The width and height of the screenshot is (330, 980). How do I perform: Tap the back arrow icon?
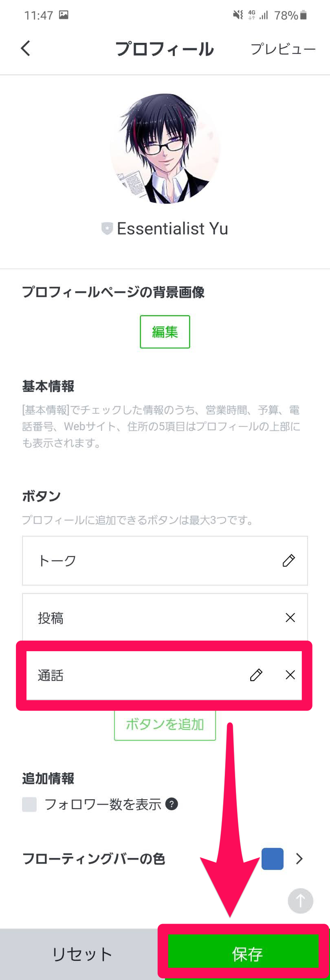[x=26, y=49]
